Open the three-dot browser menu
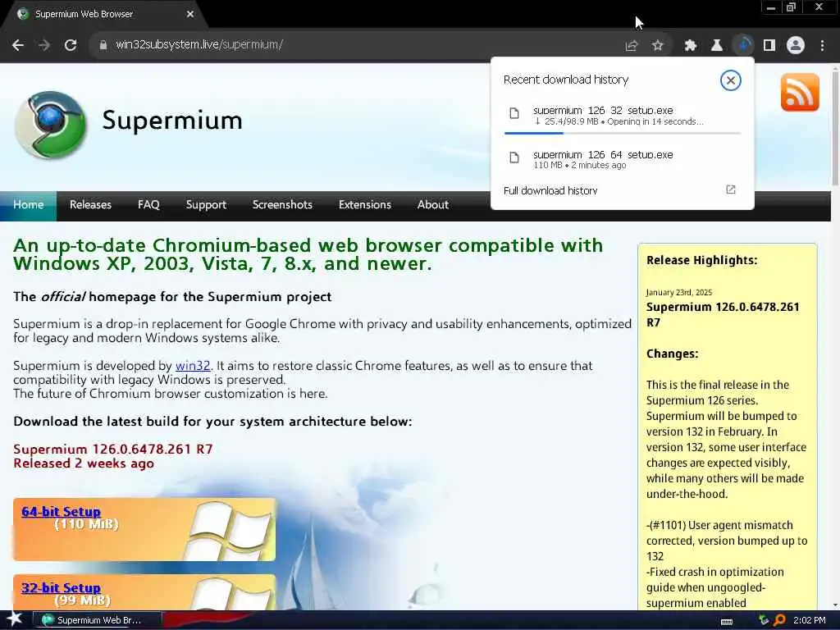The height and width of the screenshot is (630, 840). click(x=822, y=46)
